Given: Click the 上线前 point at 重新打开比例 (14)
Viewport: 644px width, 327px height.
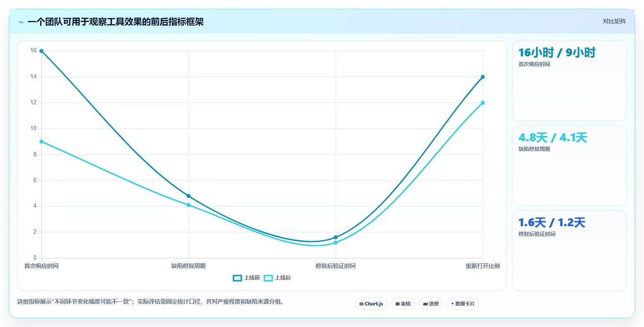Looking at the screenshot, I should [483, 77].
